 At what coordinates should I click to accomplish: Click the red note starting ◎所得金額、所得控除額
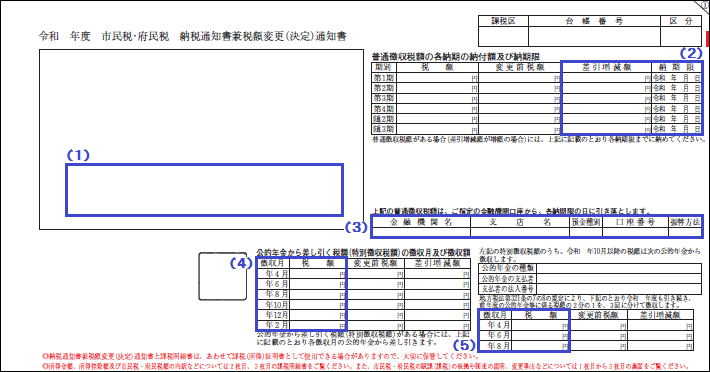click(365, 366)
